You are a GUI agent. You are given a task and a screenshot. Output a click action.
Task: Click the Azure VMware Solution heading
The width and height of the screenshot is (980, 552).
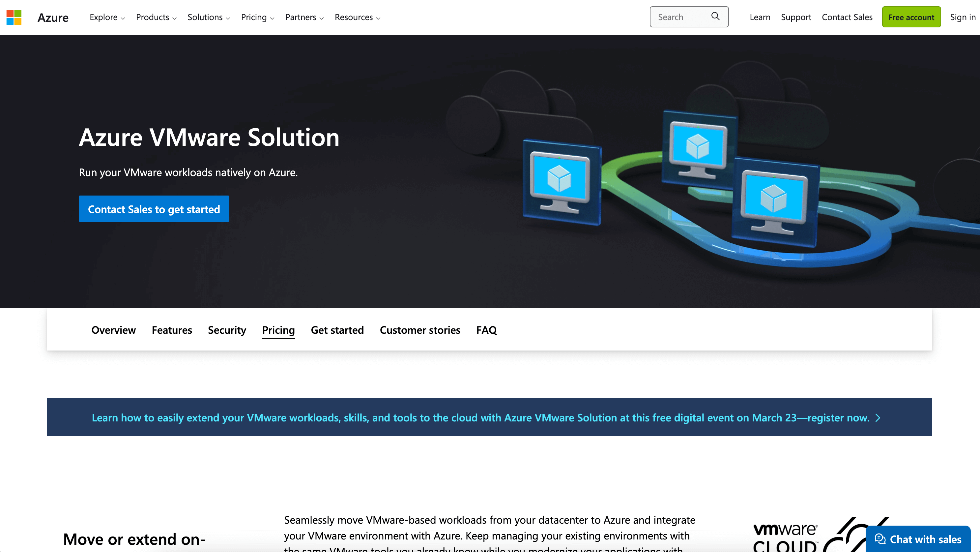click(x=209, y=137)
